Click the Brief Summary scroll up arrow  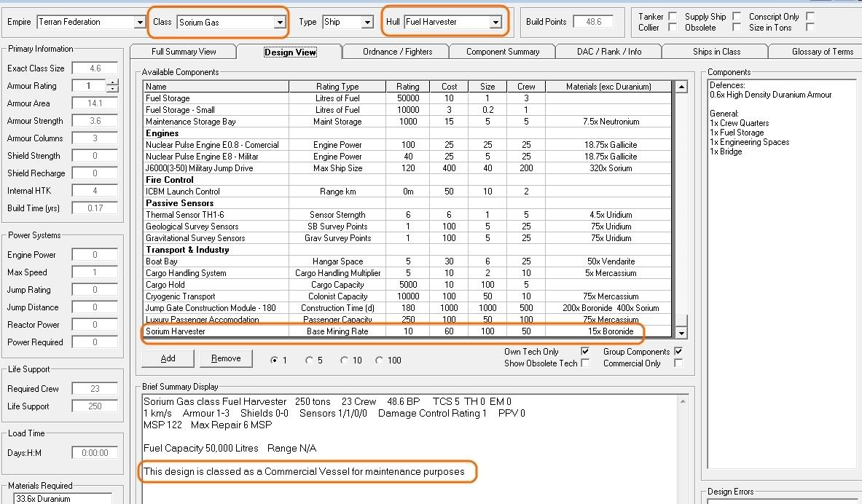[x=682, y=401]
